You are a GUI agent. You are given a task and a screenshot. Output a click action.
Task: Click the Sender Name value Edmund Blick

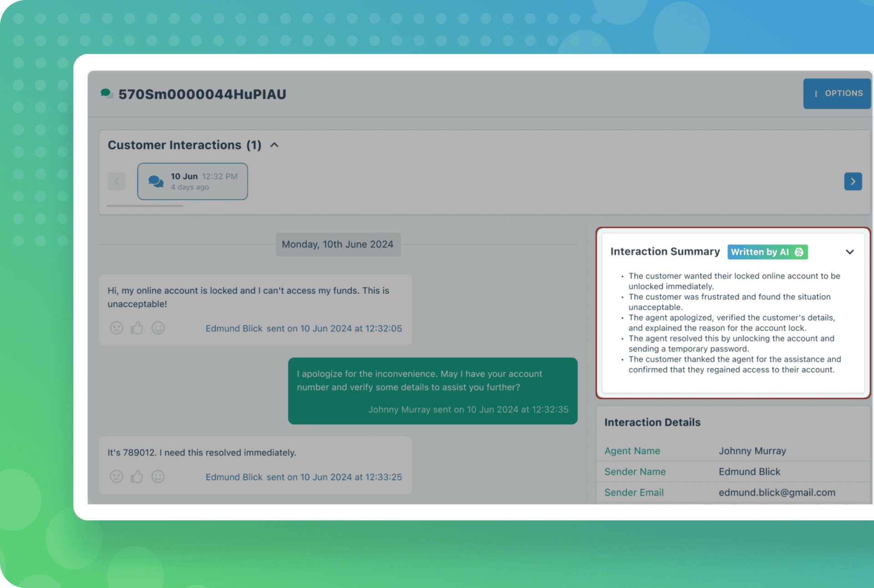(749, 472)
